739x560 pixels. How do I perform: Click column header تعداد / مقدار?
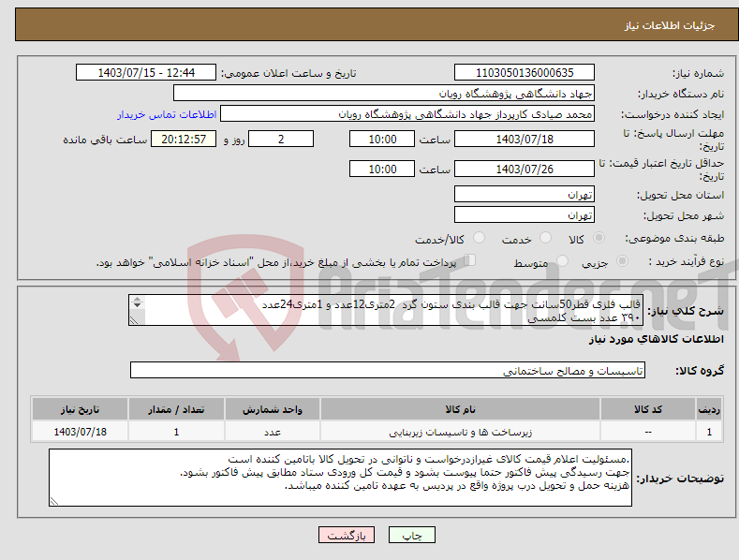pyautogui.click(x=176, y=409)
